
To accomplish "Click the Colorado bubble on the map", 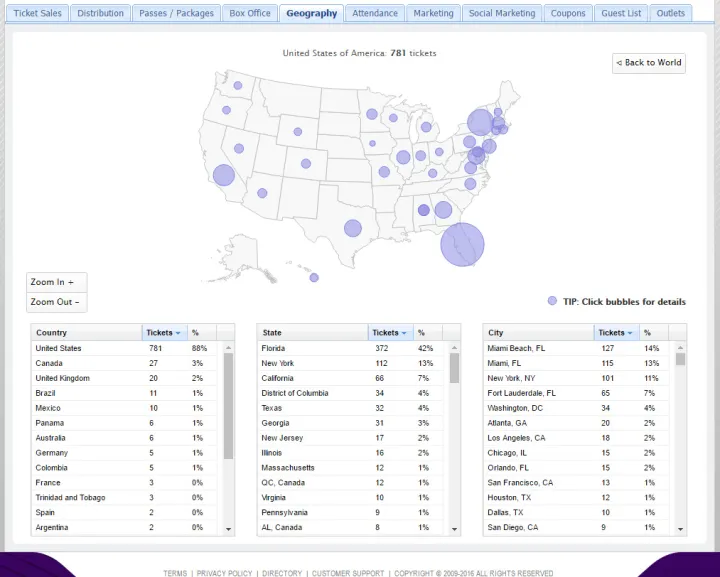I will click(x=306, y=163).
